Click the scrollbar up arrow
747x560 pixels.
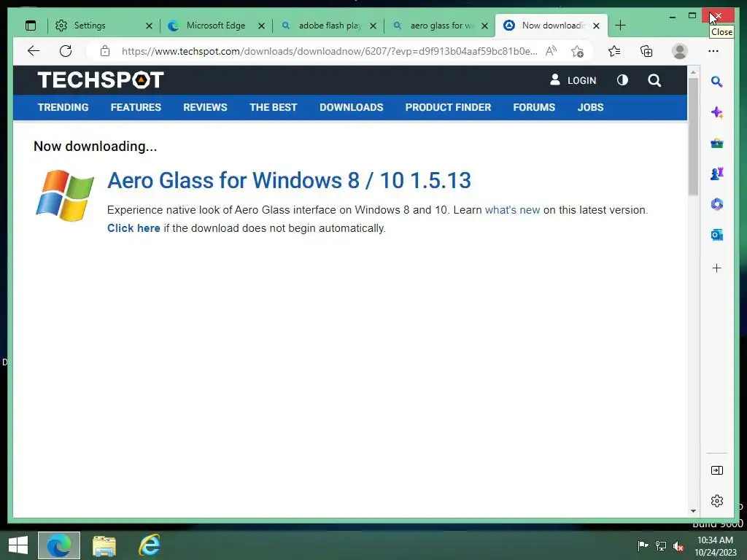pos(693,72)
